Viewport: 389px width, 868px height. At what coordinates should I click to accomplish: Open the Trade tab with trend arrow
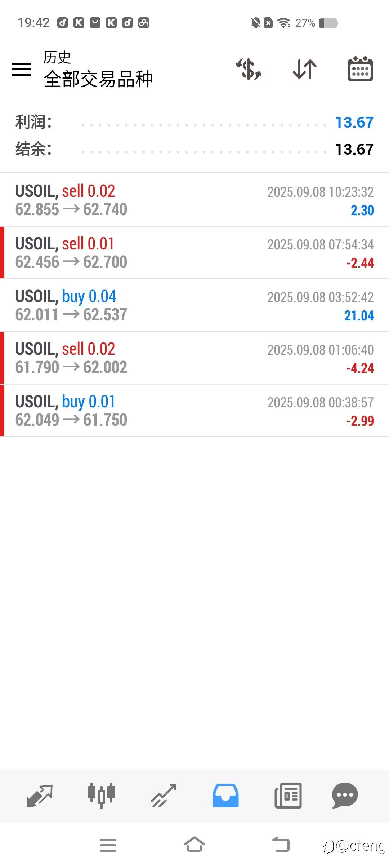coord(163,795)
